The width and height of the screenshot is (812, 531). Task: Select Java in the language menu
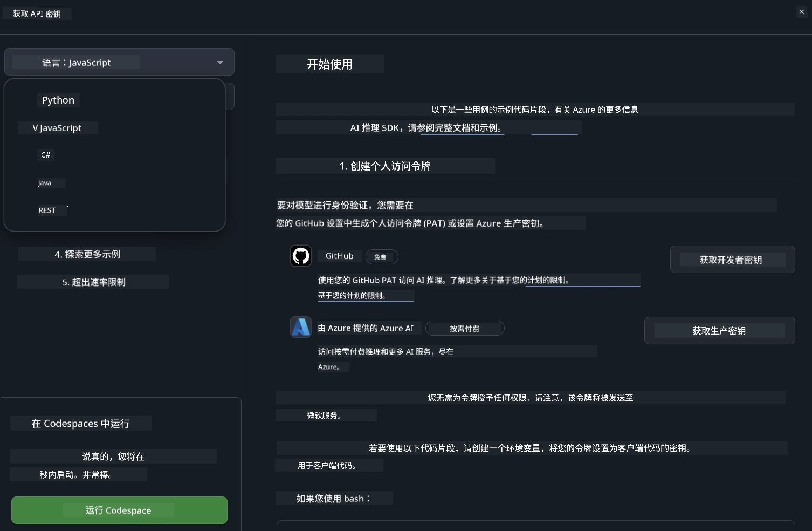(45, 183)
